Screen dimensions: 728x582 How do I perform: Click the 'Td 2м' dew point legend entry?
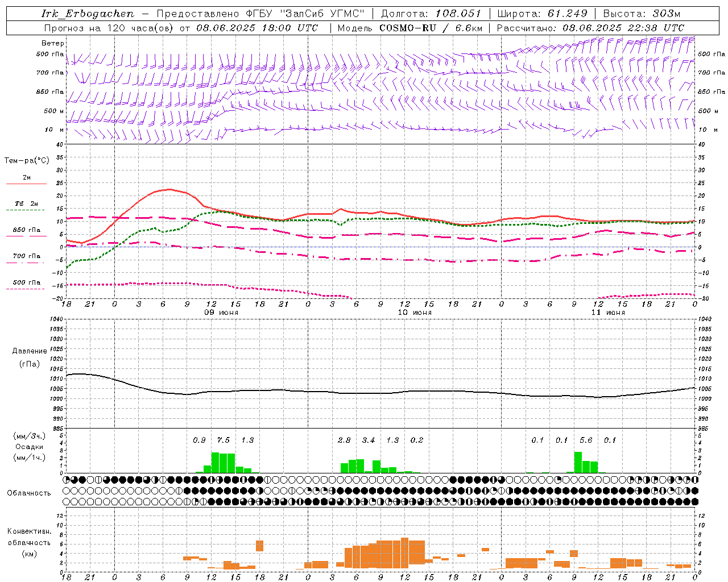(27, 203)
